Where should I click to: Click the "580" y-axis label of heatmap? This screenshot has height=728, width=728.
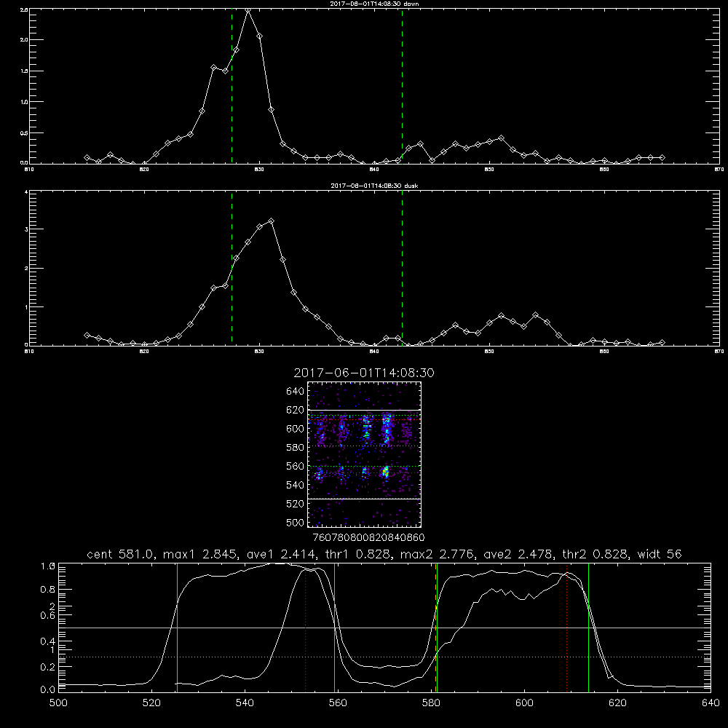coord(296,448)
